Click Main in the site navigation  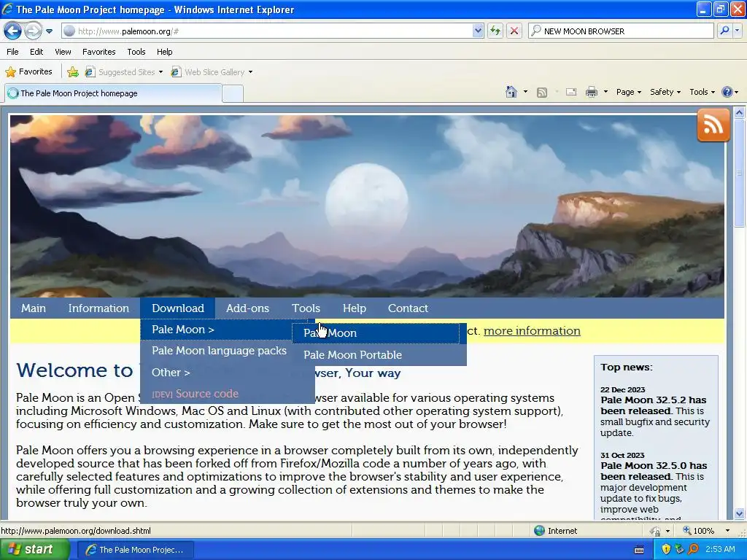point(34,308)
